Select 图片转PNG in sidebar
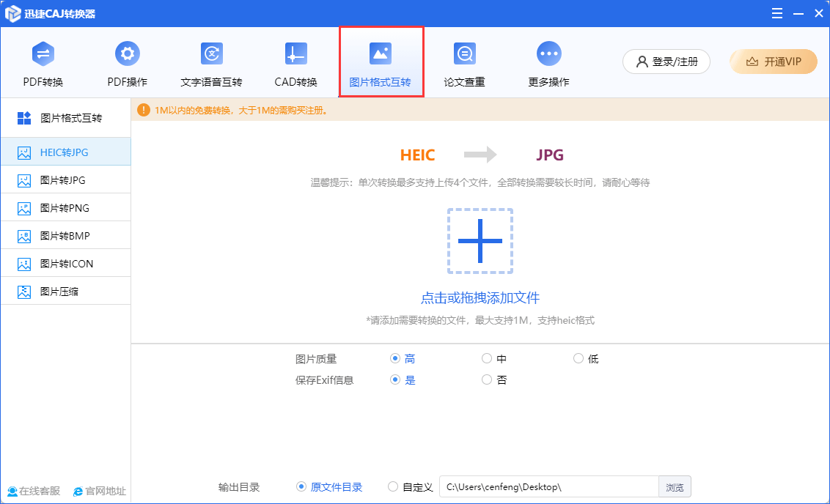The height and width of the screenshot is (504, 830). click(65, 208)
